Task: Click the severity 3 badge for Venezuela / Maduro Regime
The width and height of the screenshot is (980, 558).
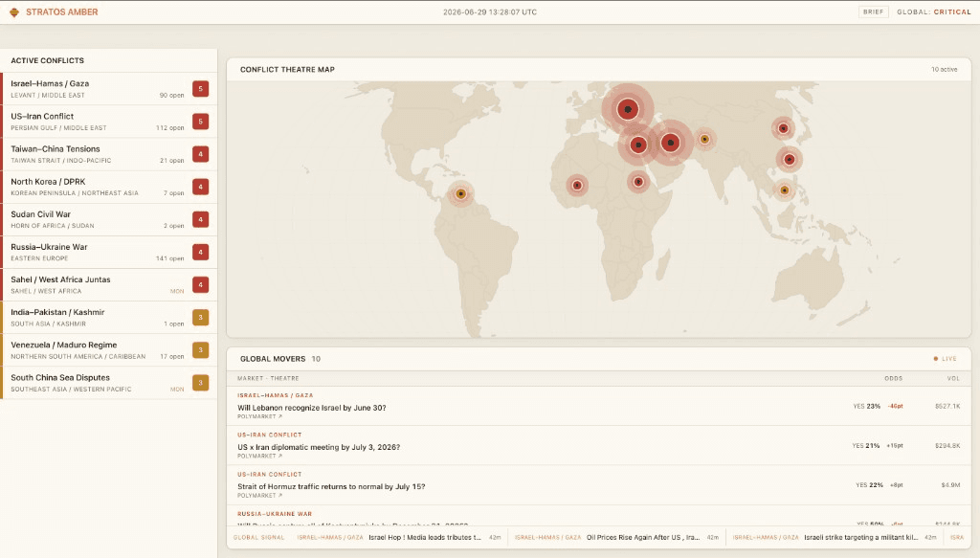Action: click(201, 350)
